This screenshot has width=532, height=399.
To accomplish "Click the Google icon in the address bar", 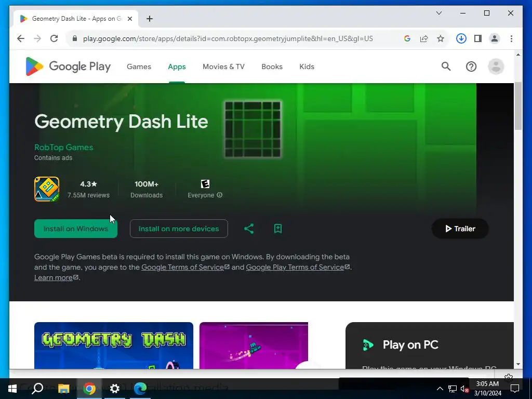I will pyautogui.click(x=407, y=38).
